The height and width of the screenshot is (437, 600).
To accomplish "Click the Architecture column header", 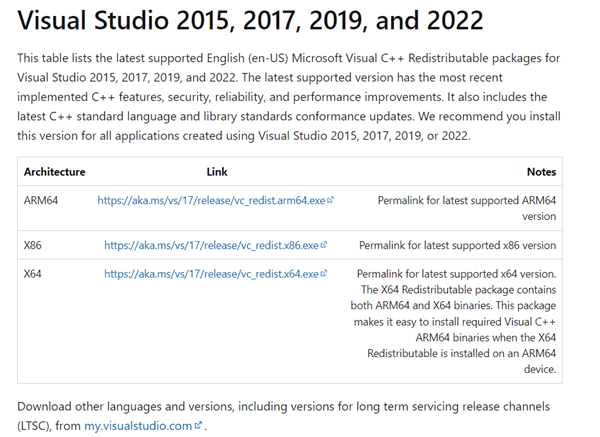I will (x=54, y=172).
